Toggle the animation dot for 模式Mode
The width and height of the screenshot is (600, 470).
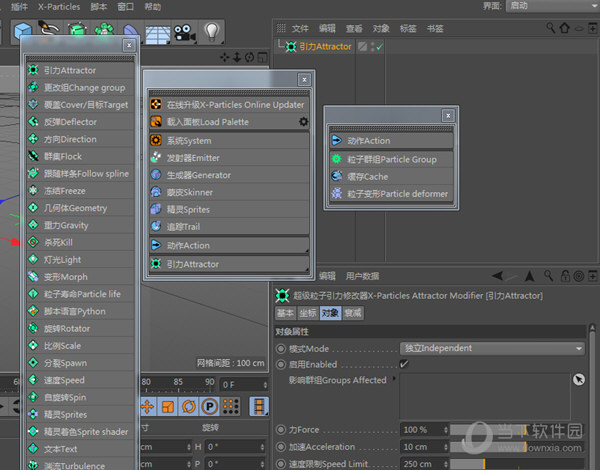[x=281, y=349]
